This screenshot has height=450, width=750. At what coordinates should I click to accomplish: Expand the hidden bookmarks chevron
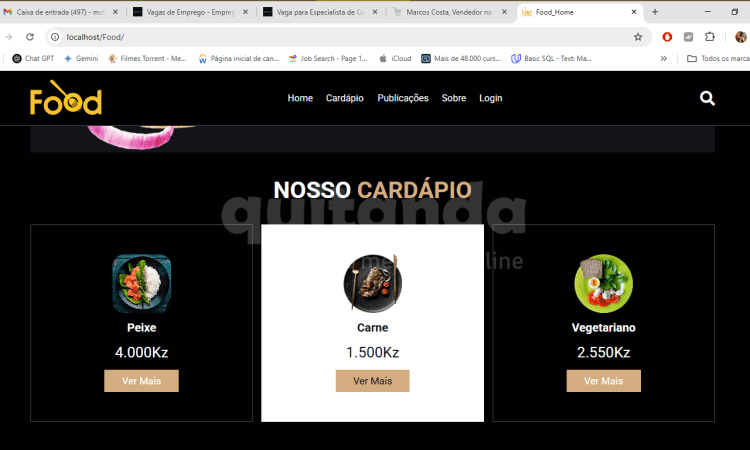[x=663, y=58]
